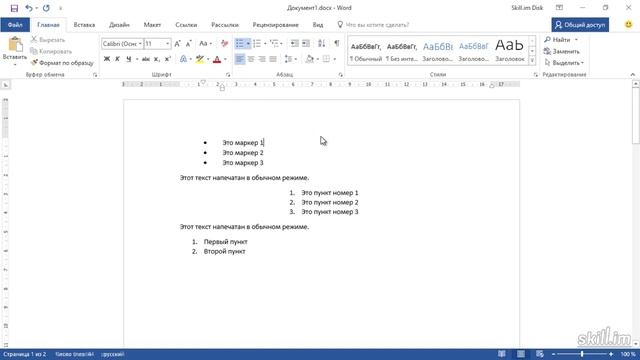This screenshot has width=640, height=360.
Task: Apply the red font color
Action: pyautogui.click(x=217, y=59)
